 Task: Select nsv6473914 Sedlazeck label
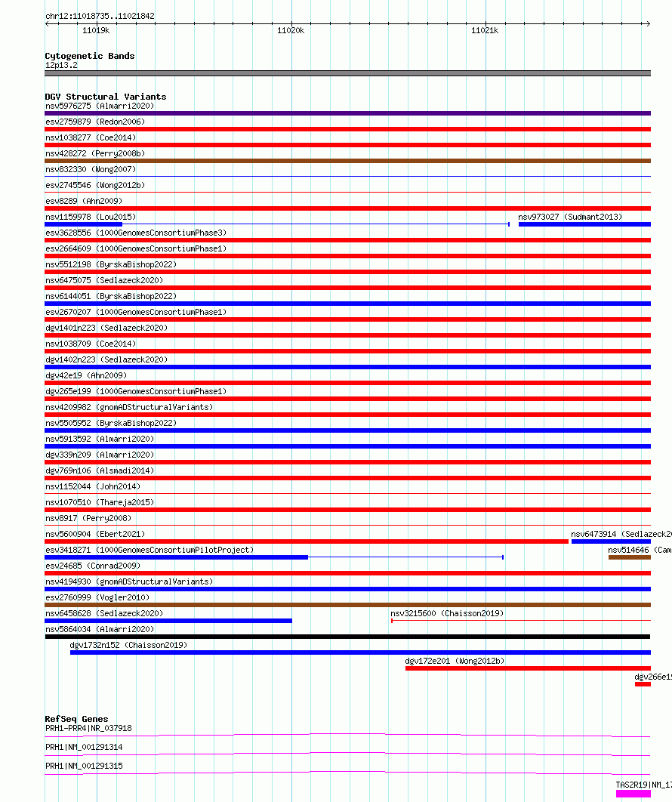[621, 534]
